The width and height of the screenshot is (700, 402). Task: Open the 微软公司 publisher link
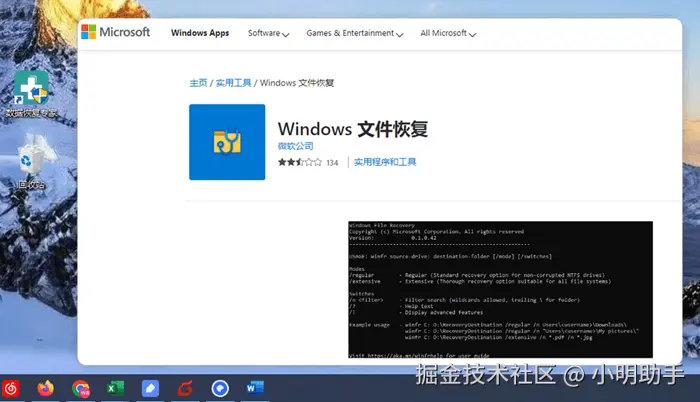pyautogui.click(x=296, y=146)
